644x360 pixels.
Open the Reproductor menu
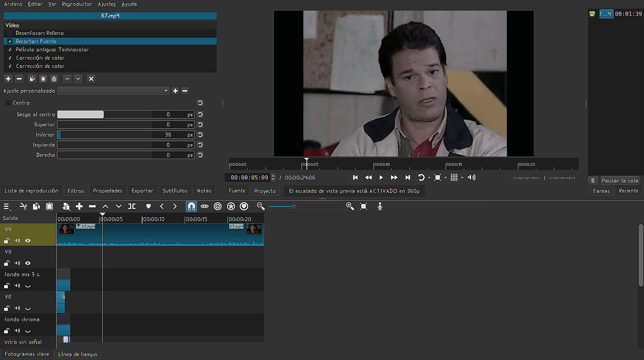pyautogui.click(x=77, y=4)
